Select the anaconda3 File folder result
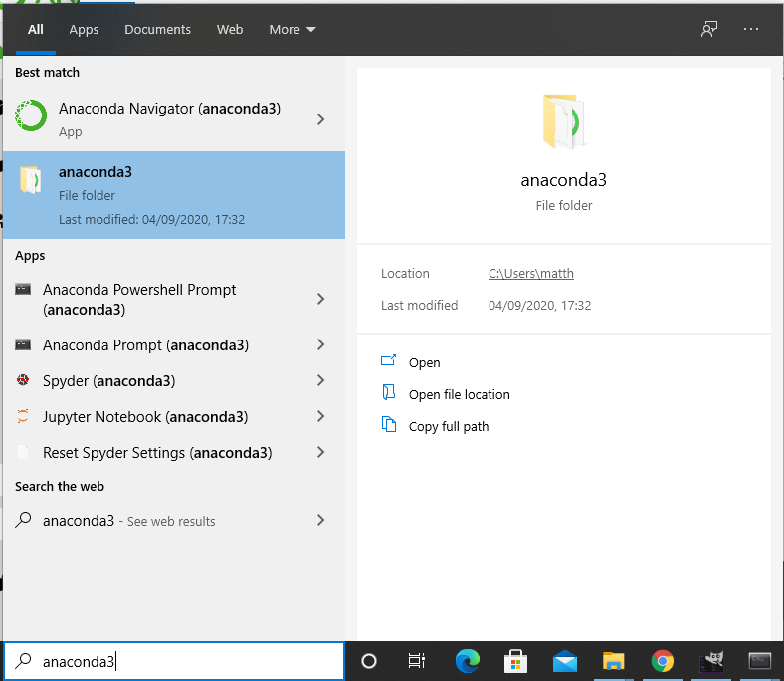 (174, 195)
